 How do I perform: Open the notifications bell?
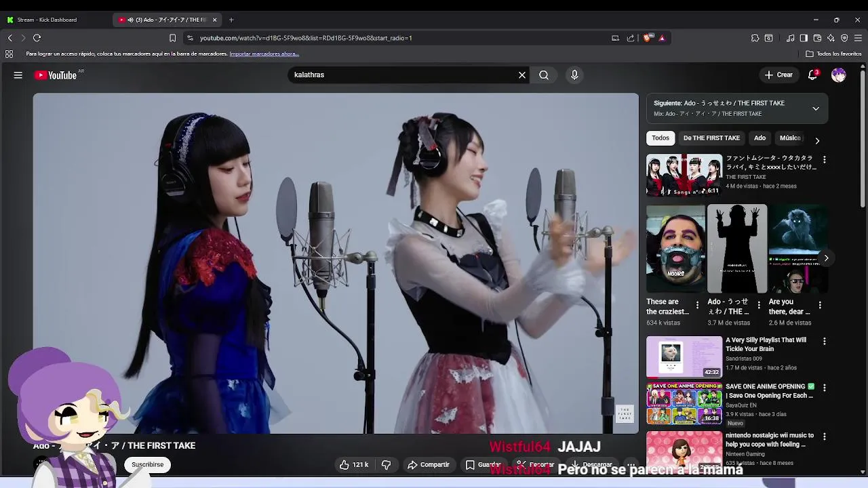812,75
